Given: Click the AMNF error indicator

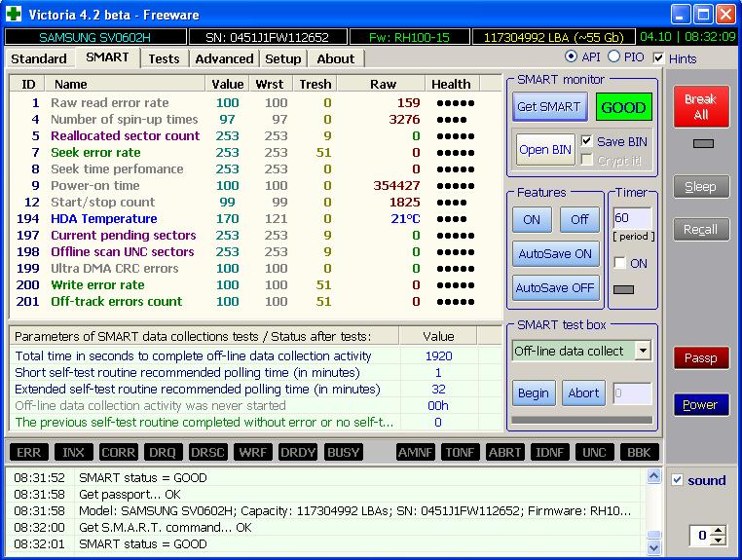Looking at the screenshot, I should coord(415,453).
